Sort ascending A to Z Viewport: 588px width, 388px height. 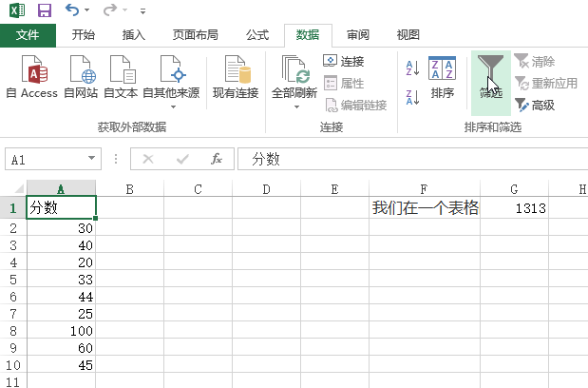click(x=412, y=68)
